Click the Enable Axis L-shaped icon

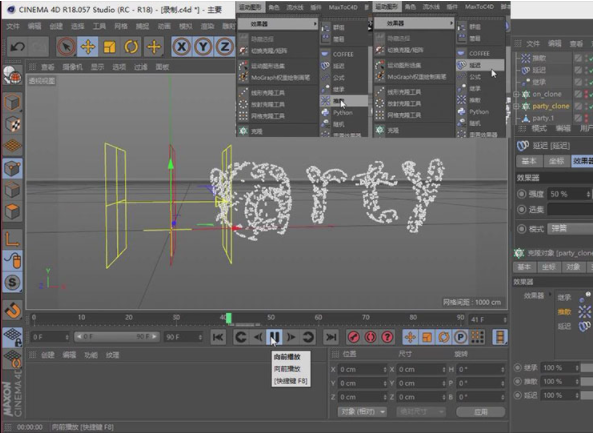tap(12, 240)
